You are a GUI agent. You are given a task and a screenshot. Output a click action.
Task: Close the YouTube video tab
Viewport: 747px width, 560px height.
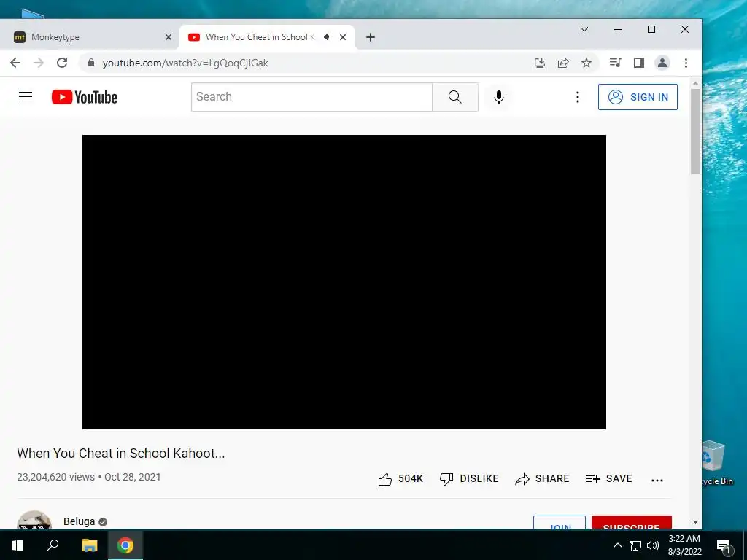click(343, 37)
